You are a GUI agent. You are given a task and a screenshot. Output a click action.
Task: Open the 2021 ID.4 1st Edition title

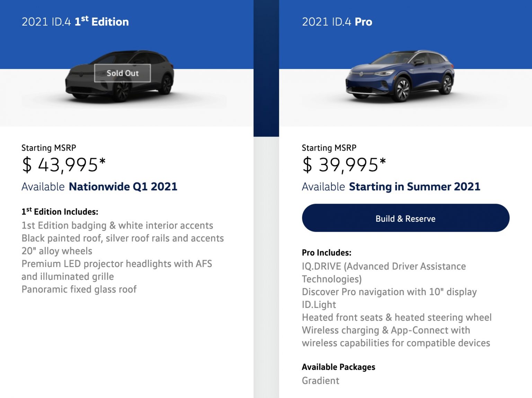[75, 21]
